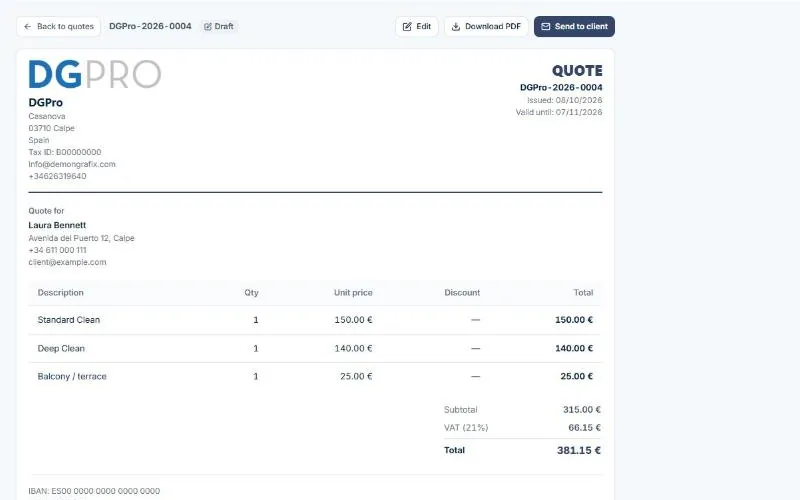Click the Balcony / terrace line item
The height and width of the screenshot is (500, 800).
(72, 376)
